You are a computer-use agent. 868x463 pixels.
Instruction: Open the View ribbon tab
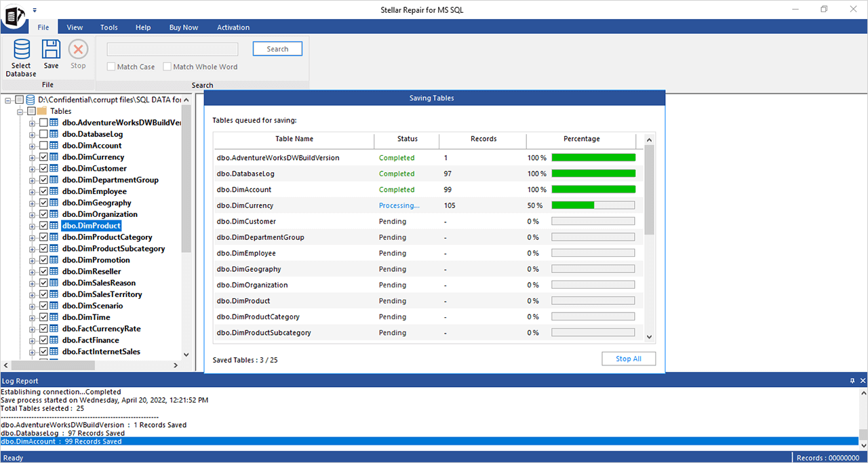(75, 27)
